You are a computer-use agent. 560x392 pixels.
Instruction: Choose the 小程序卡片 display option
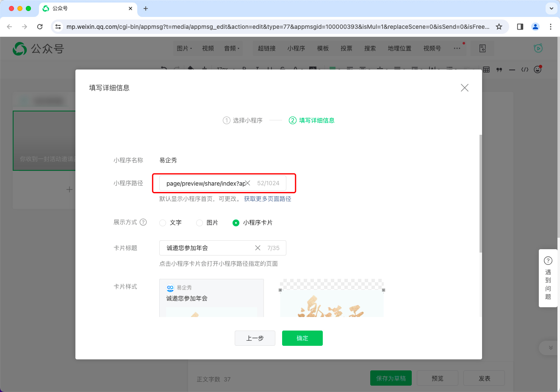click(x=236, y=223)
